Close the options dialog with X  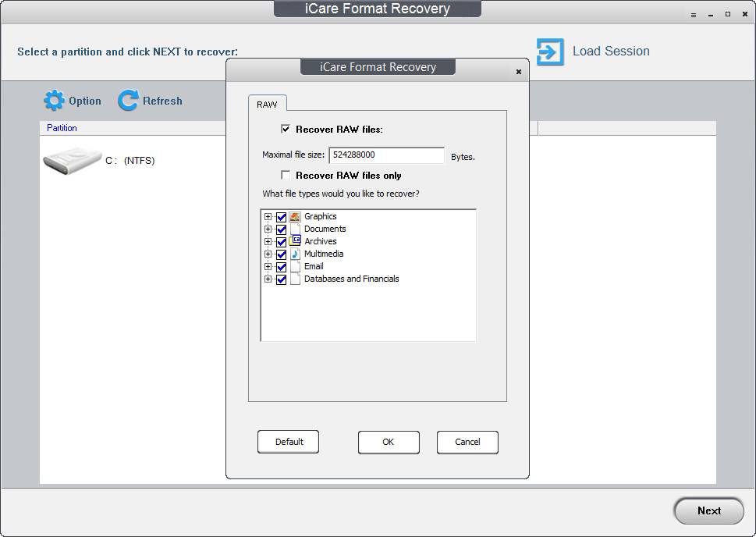click(x=519, y=72)
